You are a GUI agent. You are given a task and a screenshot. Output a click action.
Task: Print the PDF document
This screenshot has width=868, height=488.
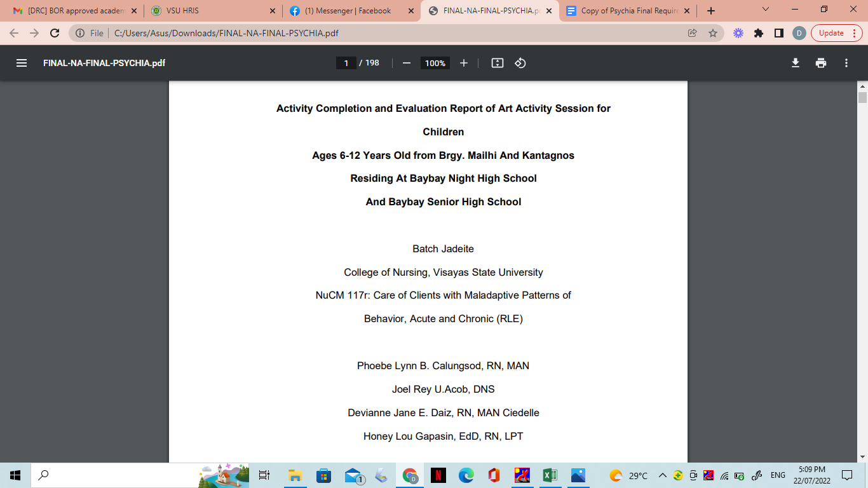coord(821,63)
